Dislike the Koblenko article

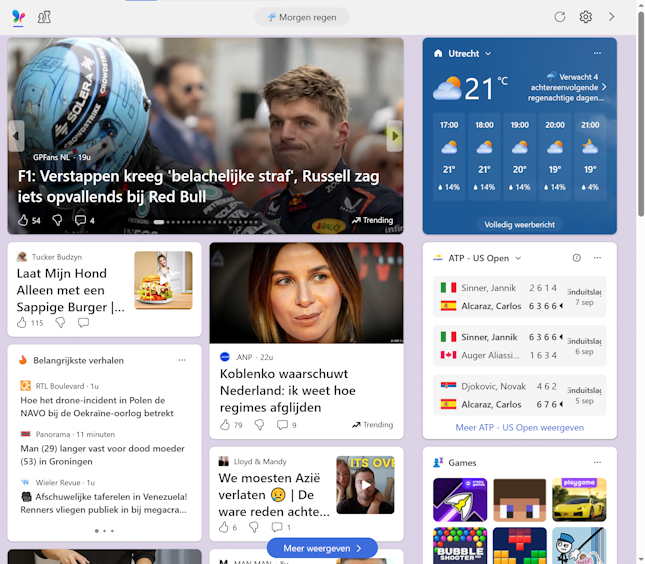point(259,425)
